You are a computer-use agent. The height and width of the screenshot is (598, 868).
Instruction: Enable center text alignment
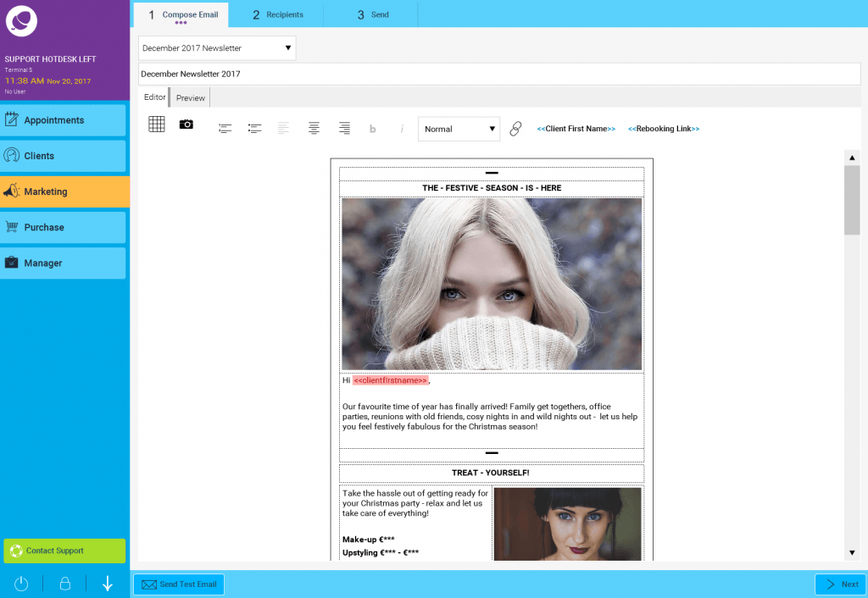coord(314,128)
